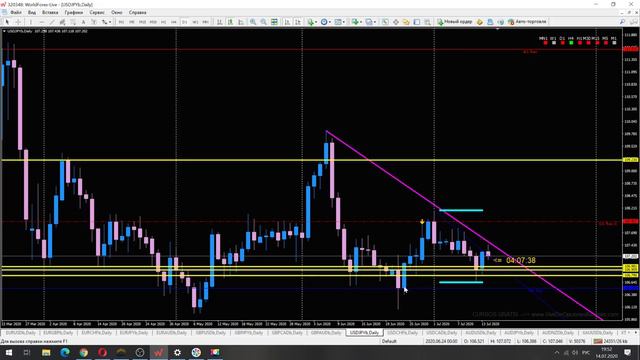Switch to M1 timeframe button
The width and height of the screenshot is (640, 360).
pyautogui.click(x=121, y=22)
